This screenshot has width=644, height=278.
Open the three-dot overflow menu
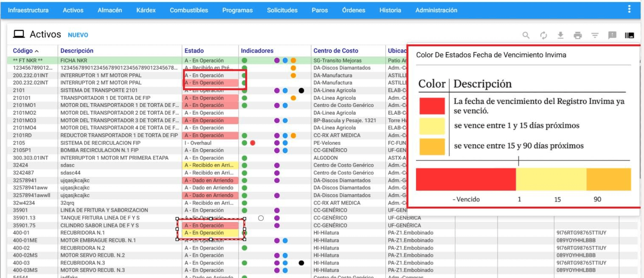[629, 9]
